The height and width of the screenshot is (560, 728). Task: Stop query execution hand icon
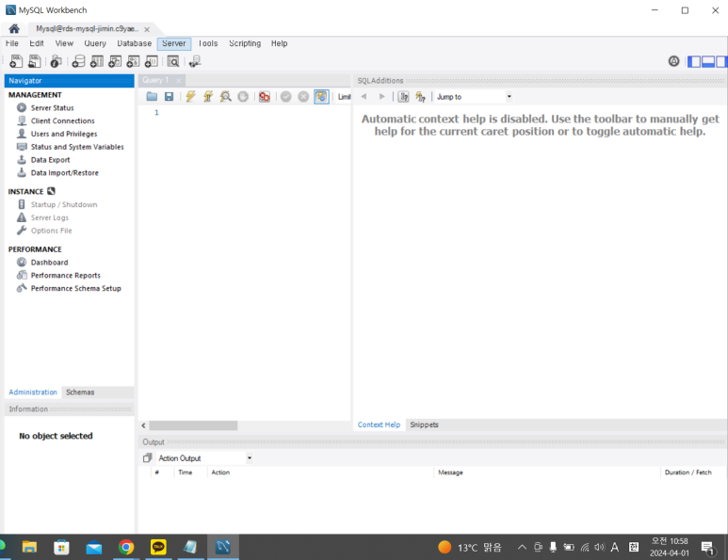pos(243,97)
